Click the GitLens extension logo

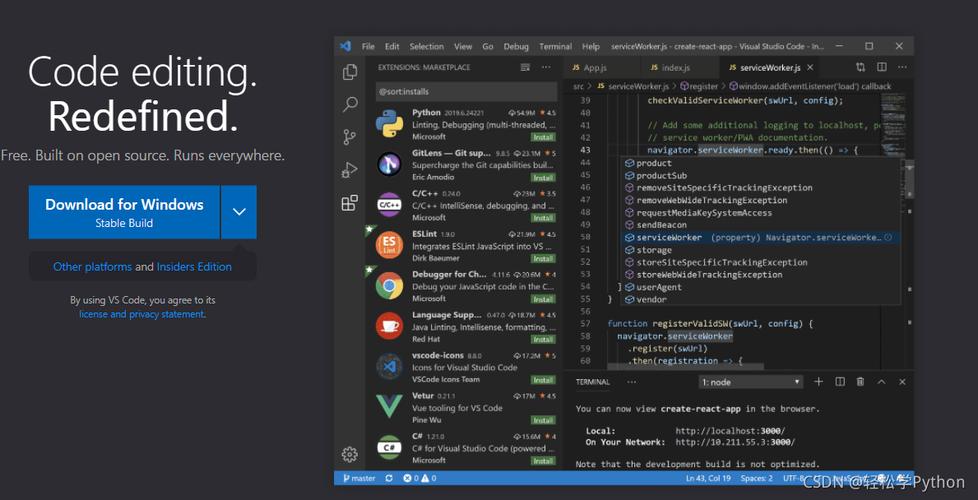(x=389, y=165)
